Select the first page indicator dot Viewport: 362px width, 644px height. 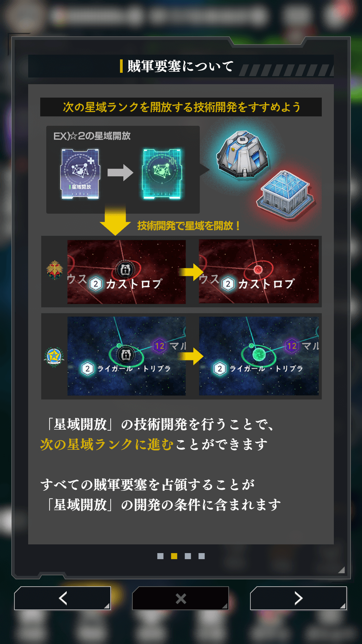pos(160,556)
